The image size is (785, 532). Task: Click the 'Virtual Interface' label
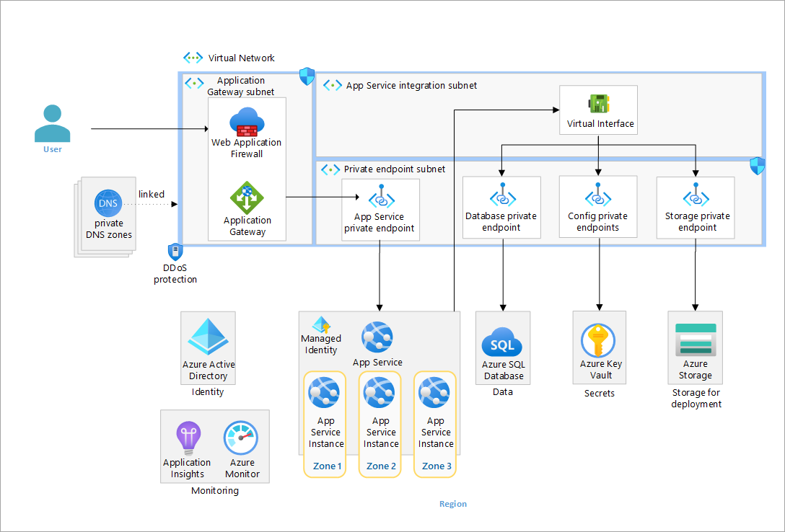point(600,123)
